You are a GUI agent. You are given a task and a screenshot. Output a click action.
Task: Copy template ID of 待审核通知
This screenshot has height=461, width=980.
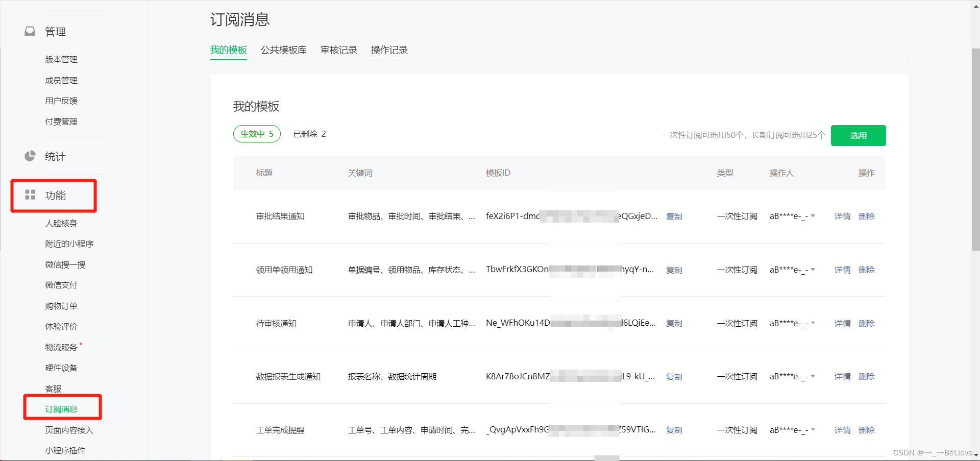674,323
